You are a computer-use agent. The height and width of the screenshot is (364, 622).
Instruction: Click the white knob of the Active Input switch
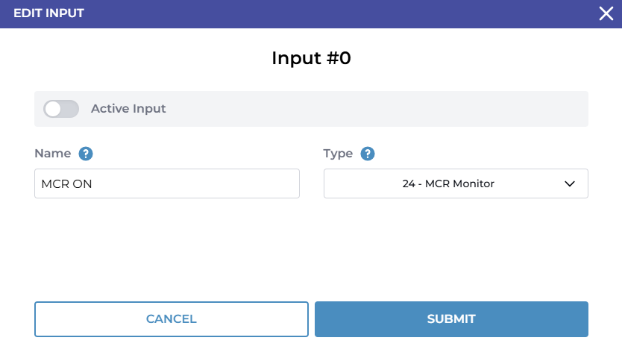(53, 109)
